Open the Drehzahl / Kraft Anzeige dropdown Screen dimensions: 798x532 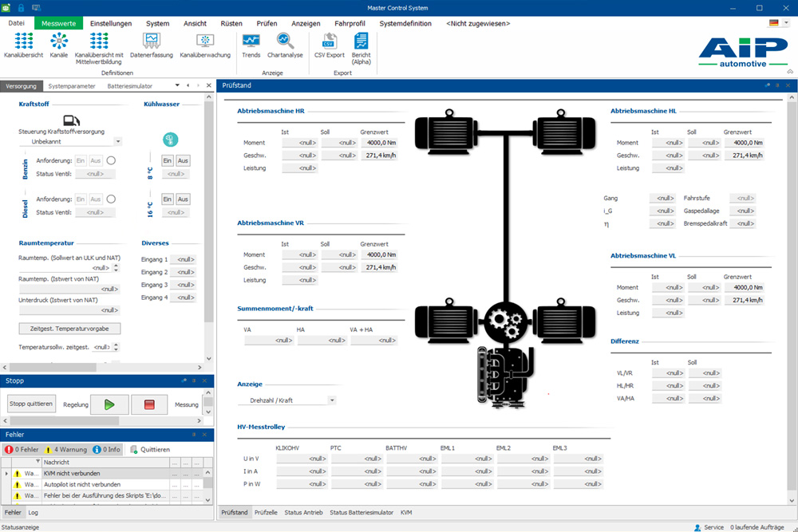[x=332, y=400]
